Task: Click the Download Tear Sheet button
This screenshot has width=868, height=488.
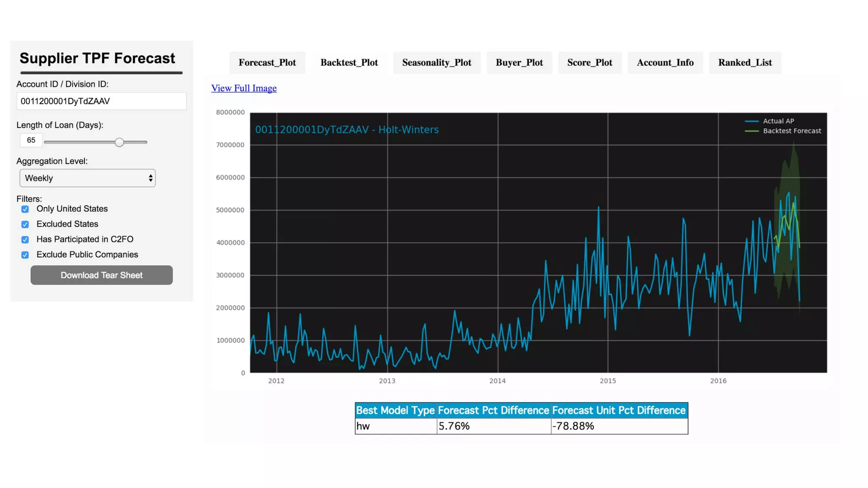Action: point(101,275)
